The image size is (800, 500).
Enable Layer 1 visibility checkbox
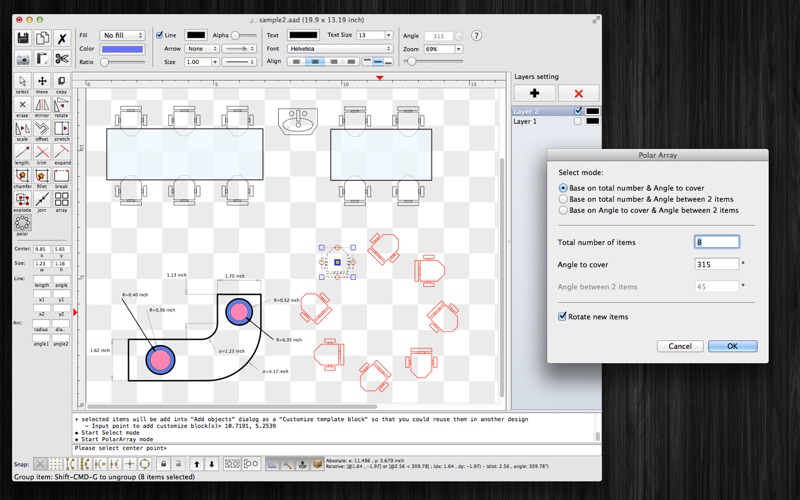578,121
